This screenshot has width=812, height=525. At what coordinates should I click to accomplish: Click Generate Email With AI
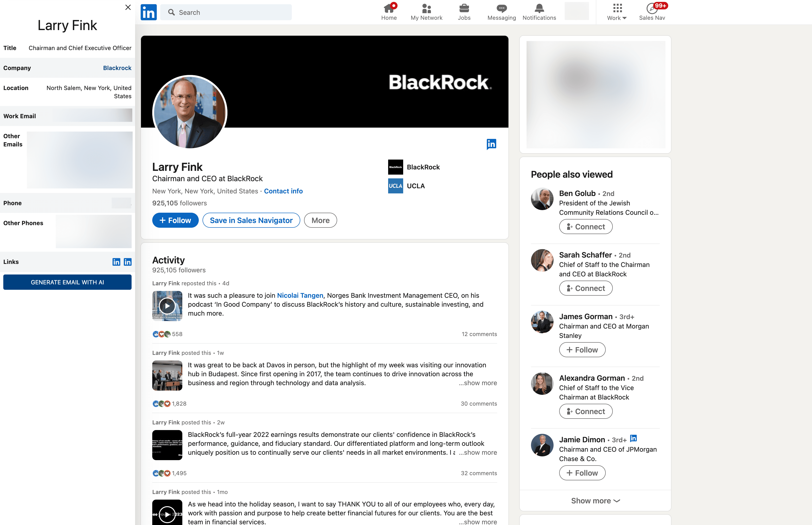click(67, 282)
